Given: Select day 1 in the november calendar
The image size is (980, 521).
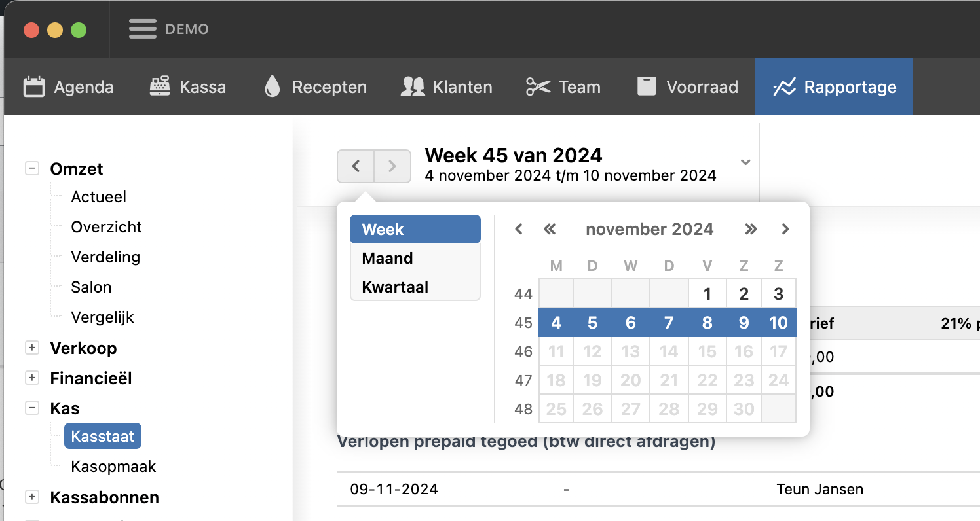Looking at the screenshot, I should click(x=707, y=294).
